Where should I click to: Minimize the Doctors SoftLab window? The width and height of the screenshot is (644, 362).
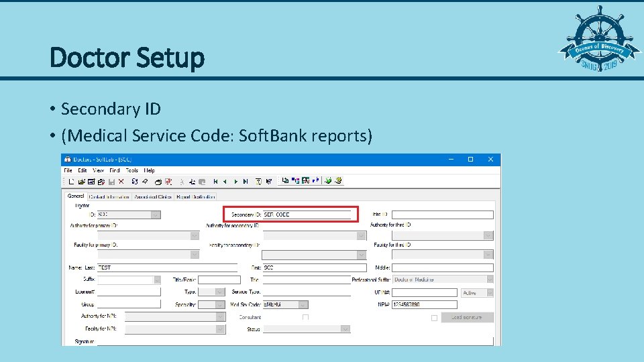pyautogui.click(x=451, y=160)
